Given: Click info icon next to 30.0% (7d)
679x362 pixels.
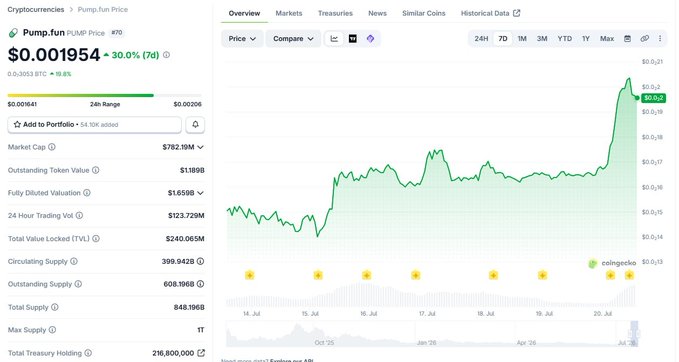Looking at the screenshot, I should [166, 55].
